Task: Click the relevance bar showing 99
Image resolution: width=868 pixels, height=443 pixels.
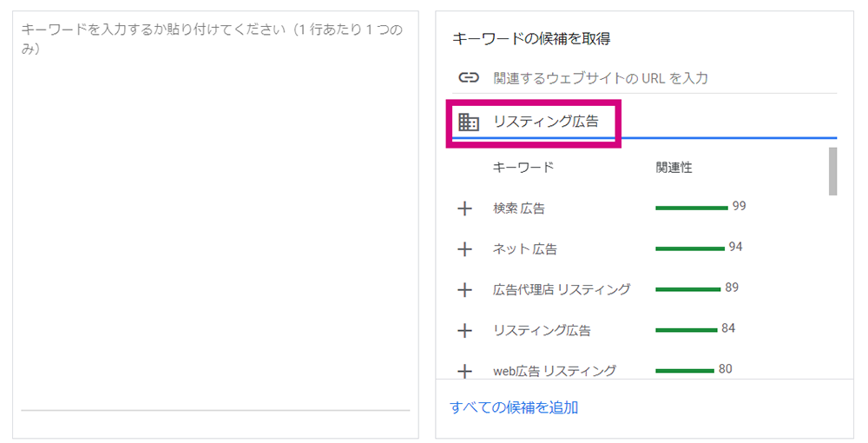Action: point(692,208)
